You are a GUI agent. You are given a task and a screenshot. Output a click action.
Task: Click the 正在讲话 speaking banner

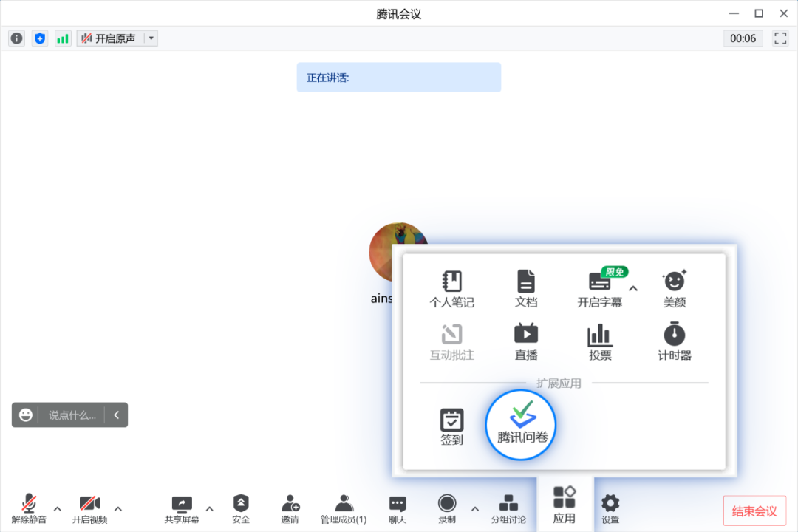click(x=399, y=78)
